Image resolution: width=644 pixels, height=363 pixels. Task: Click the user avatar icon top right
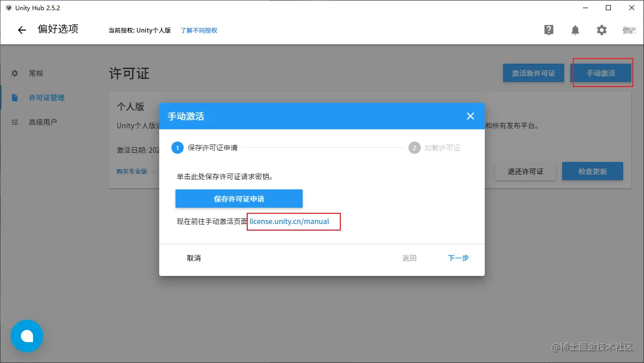point(629,30)
